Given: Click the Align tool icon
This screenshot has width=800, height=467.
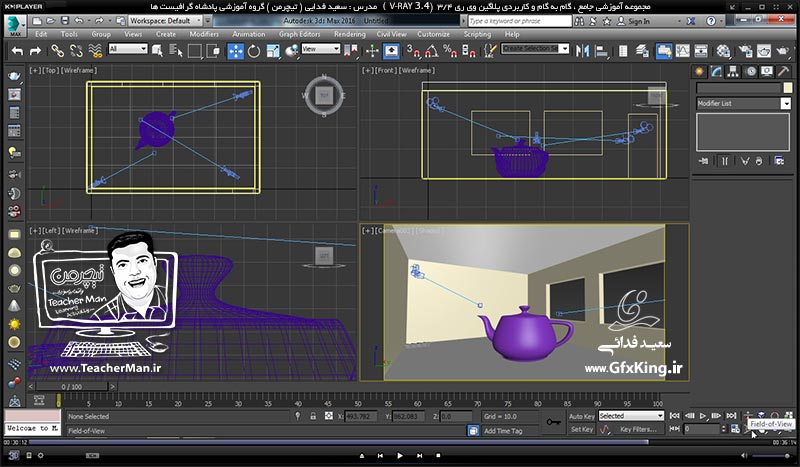Looking at the screenshot, I should [x=602, y=51].
